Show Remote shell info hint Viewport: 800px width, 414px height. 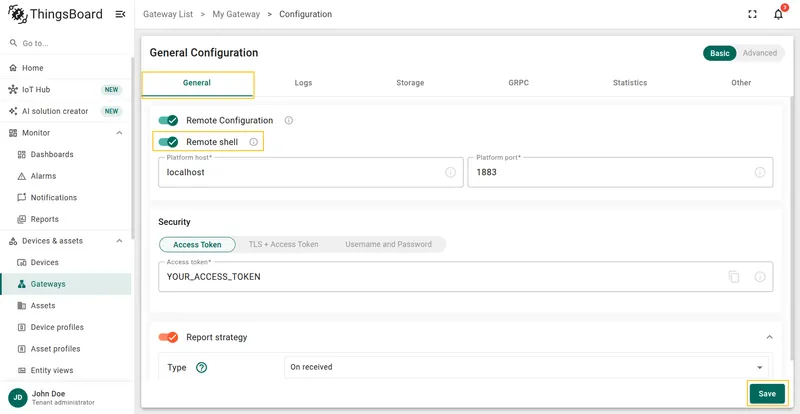click(x=254, y=142)
